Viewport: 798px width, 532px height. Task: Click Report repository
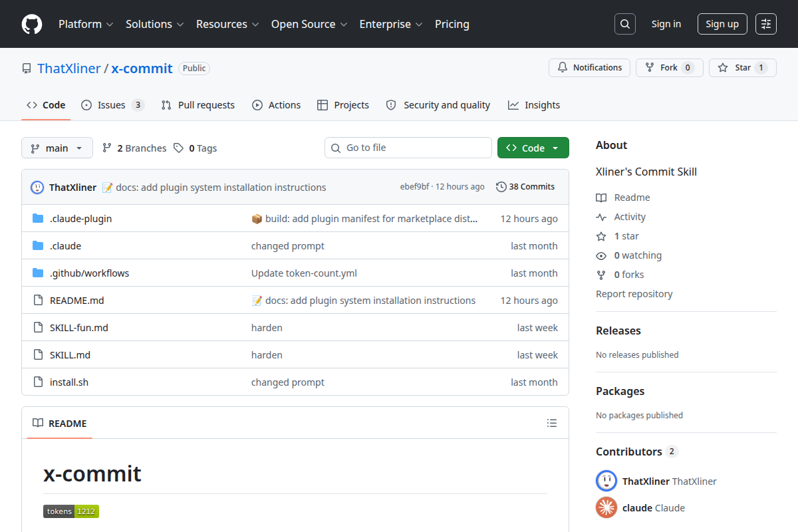[x=634, y=294]
